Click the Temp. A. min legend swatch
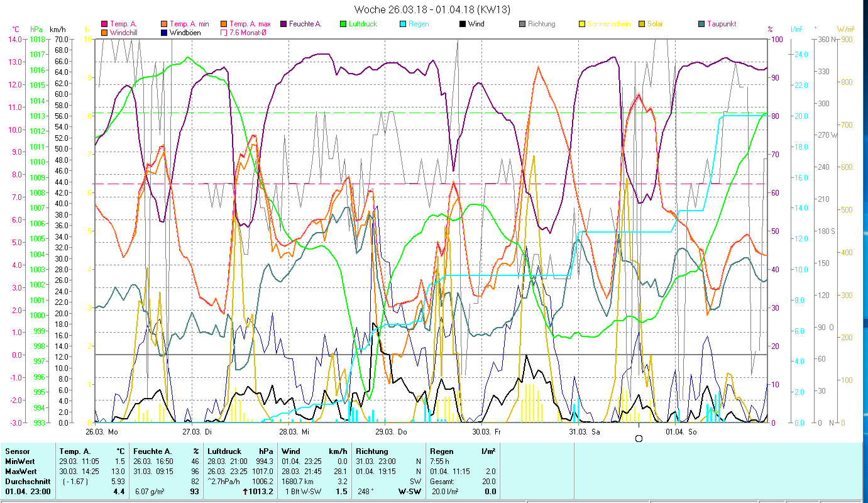Viewport: 868px width, 503px height. pos(163,24)
